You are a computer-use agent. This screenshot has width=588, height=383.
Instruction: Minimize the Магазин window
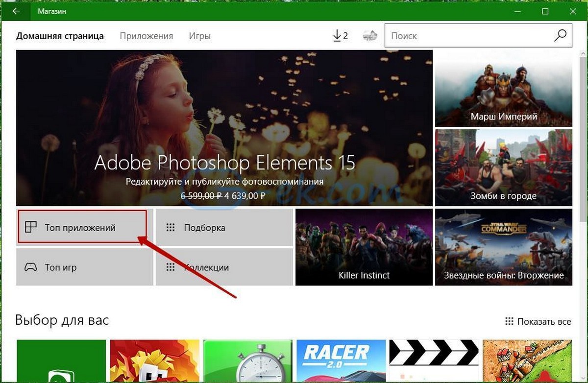tap(517, 11)
